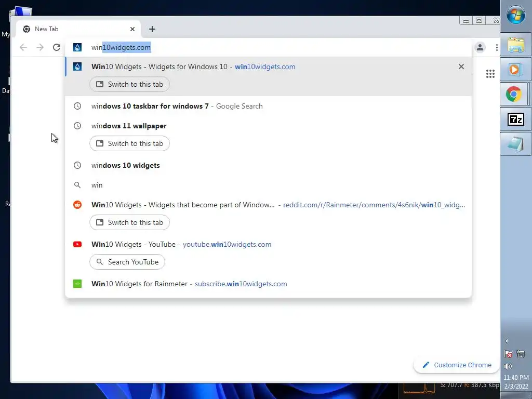Close the New Tab tab

(x=132, y=29)
